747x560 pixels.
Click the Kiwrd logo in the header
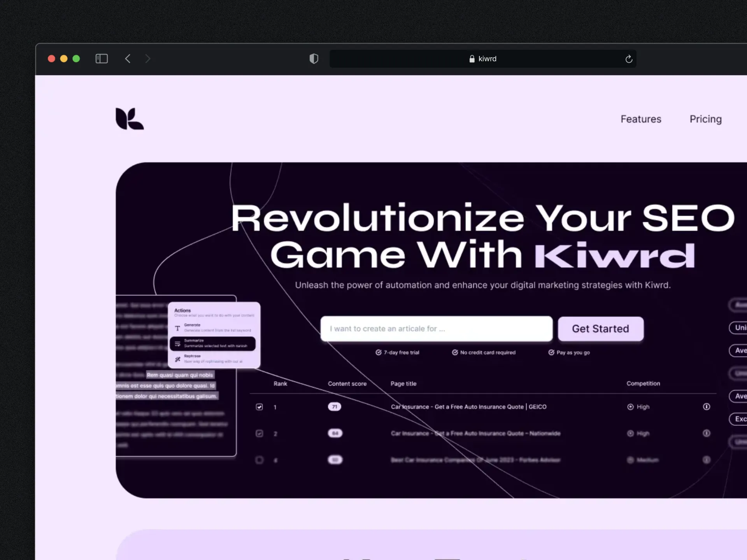[130, 118]
